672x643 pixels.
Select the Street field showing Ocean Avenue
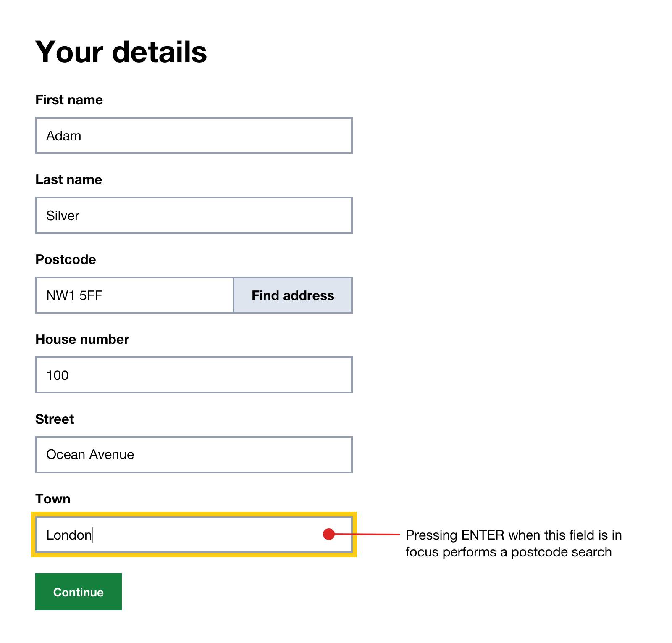(x=193, y=454)
